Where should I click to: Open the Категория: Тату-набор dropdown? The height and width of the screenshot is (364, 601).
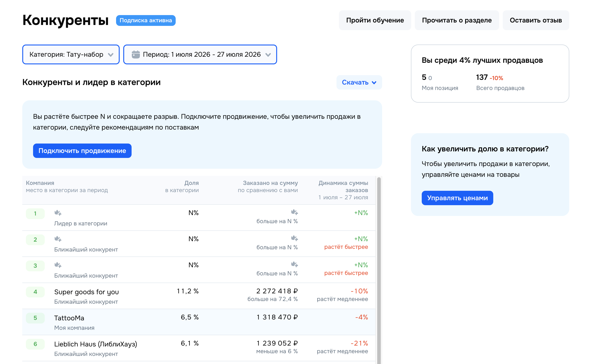click(x=71, y=54)
